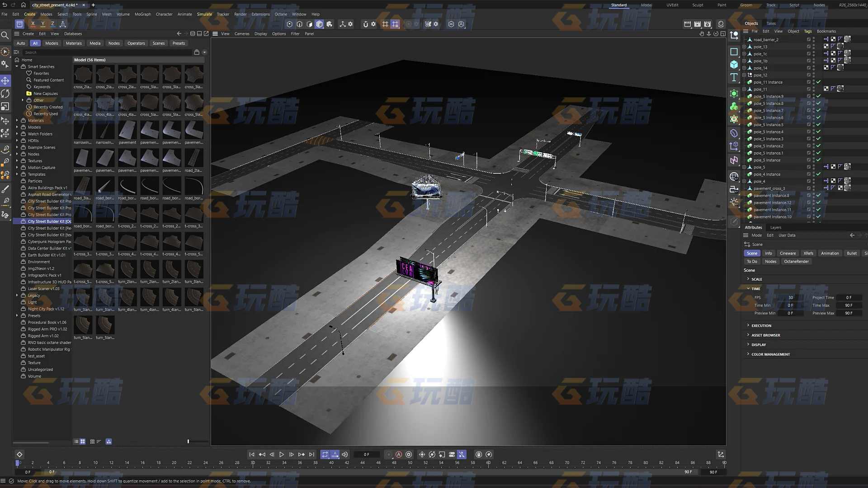Viewport: 868px width, 488px height.
Task: Toggle enable checkmark for pole_11 Instance
Action: [818, 82]
